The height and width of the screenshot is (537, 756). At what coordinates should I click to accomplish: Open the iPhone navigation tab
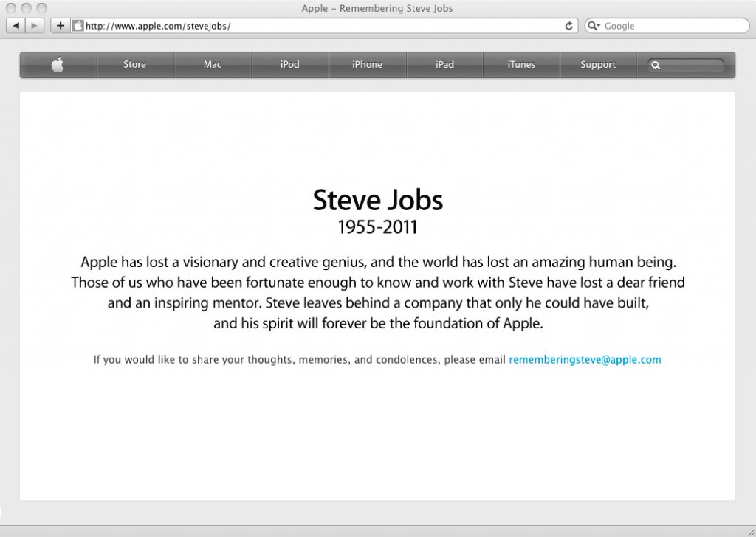pyautogui.click(x=367, y=64)
